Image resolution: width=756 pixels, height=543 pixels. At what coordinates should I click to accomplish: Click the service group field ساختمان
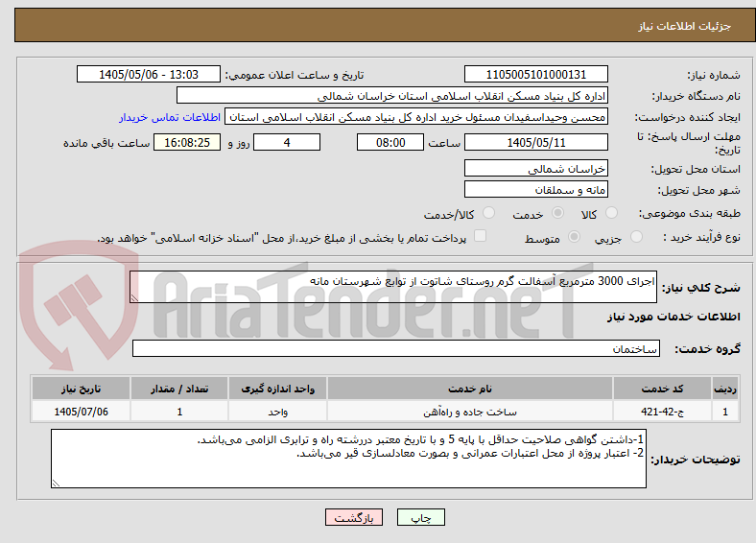[x=396, y=348]
